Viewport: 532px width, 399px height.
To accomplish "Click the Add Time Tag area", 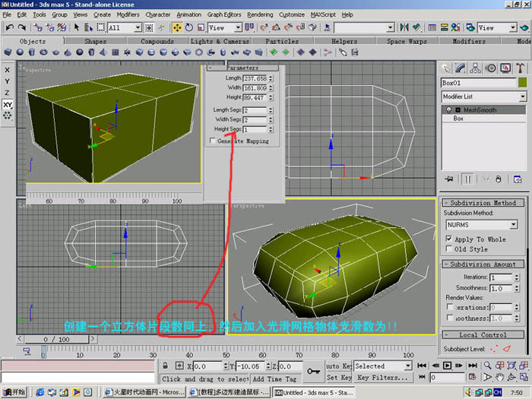I will tap(275, 378).
